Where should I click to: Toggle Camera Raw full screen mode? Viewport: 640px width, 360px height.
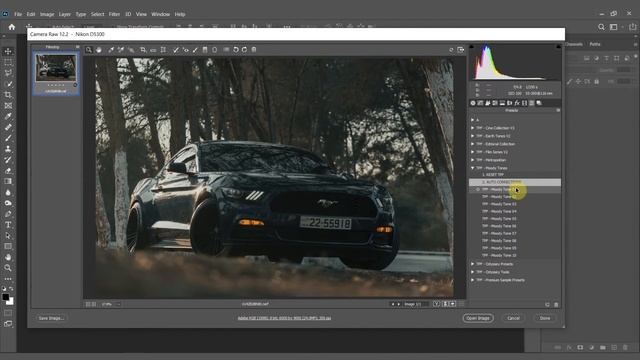click(x=461, y=50)
